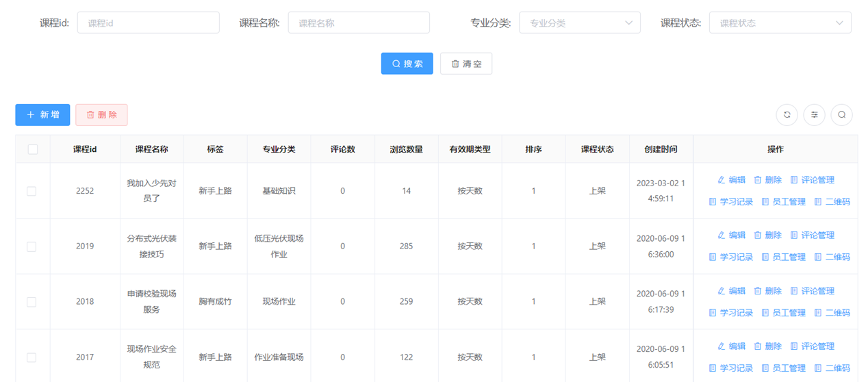
Task: Toggle the search panel magnifier icon
Action: [x=841, y=115]
